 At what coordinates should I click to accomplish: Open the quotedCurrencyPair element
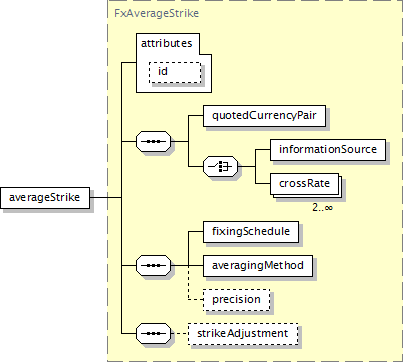point(264,116)
